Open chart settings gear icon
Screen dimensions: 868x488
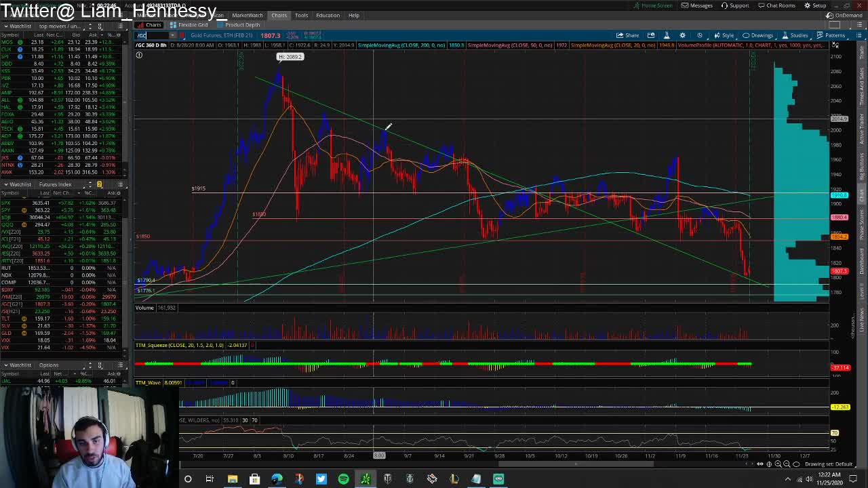tap(682, 35)
